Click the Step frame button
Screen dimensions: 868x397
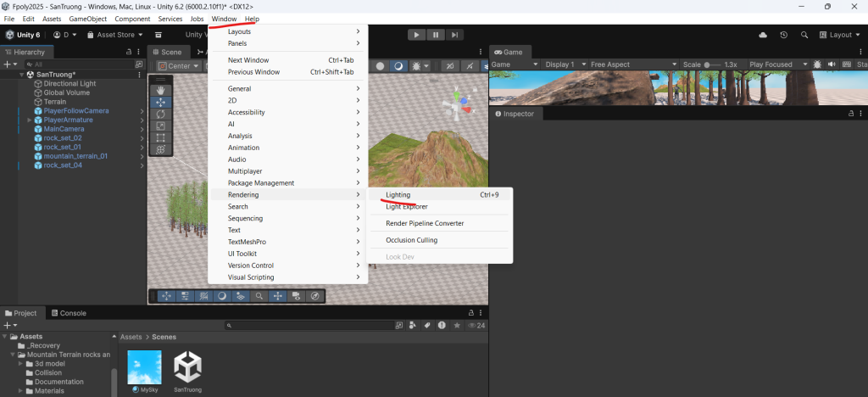(x=455, y=35)
